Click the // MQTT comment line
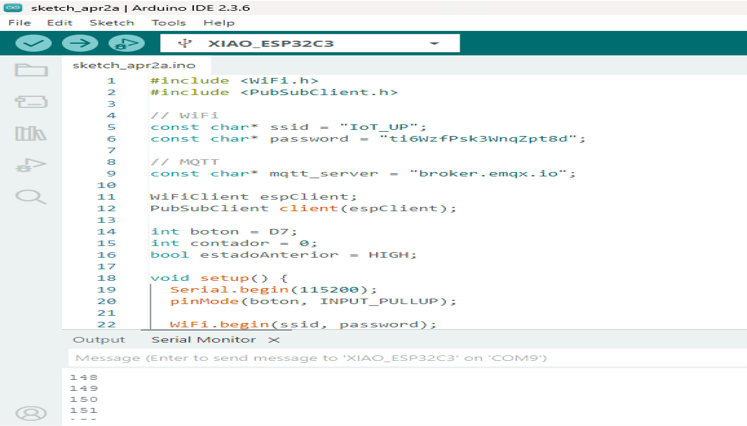This screenshot has height=426, width=747. click(x=184, y=162)
